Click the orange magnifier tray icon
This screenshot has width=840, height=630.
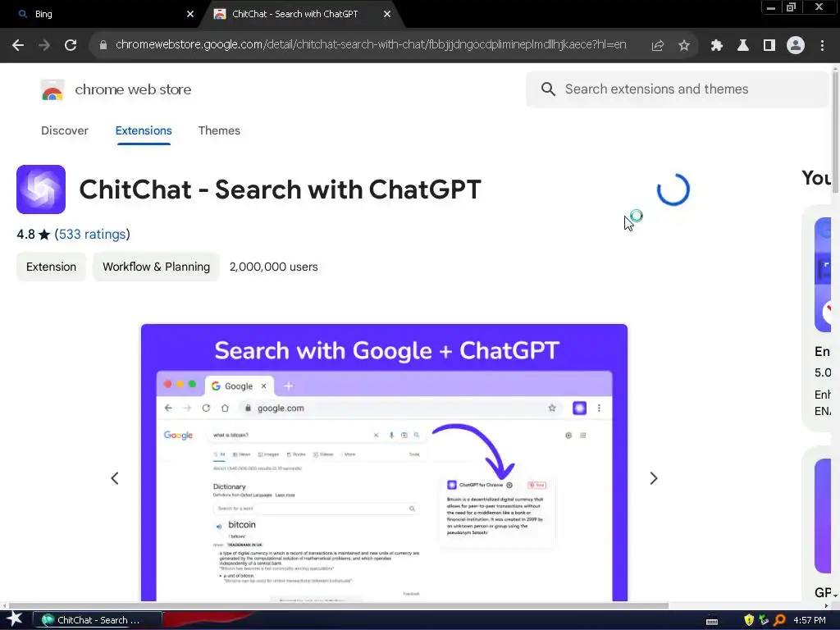tap(779, 620)
